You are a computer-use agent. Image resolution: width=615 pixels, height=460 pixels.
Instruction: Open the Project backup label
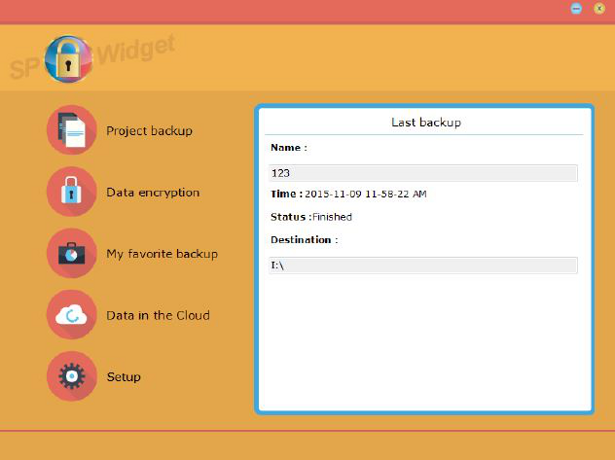coord(149,131)
